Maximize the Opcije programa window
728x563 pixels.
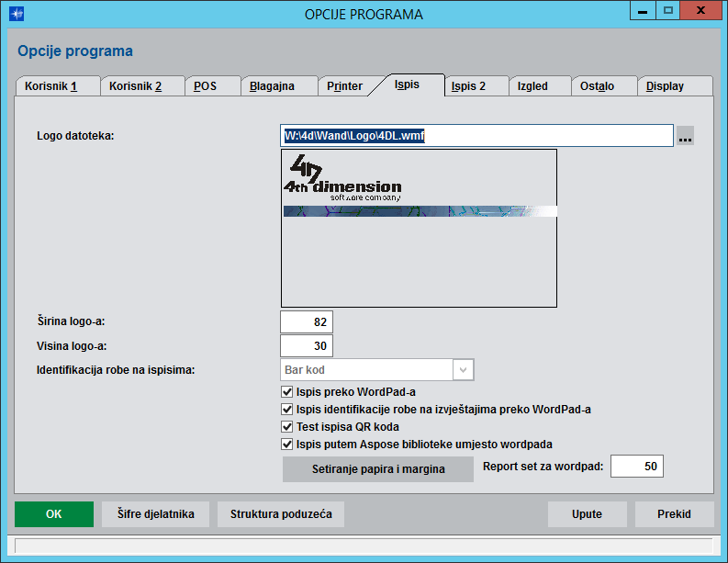[x=667, y=11]
